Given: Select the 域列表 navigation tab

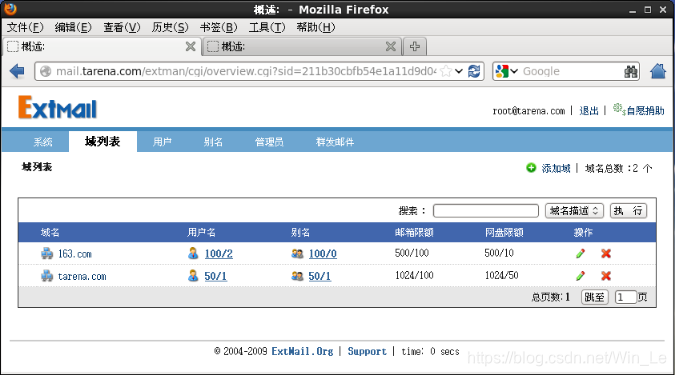Looking at the screenshot, I should [x=103, y=141].
